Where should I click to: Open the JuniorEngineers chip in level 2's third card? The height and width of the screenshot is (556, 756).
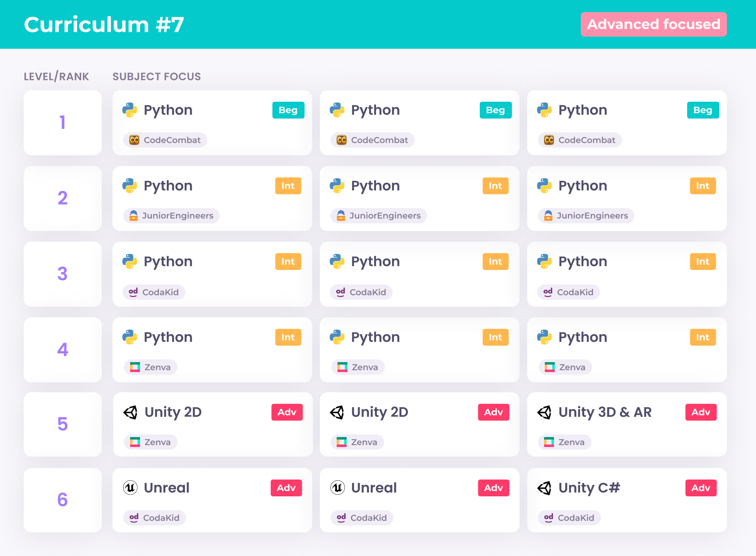pos(586,216)
